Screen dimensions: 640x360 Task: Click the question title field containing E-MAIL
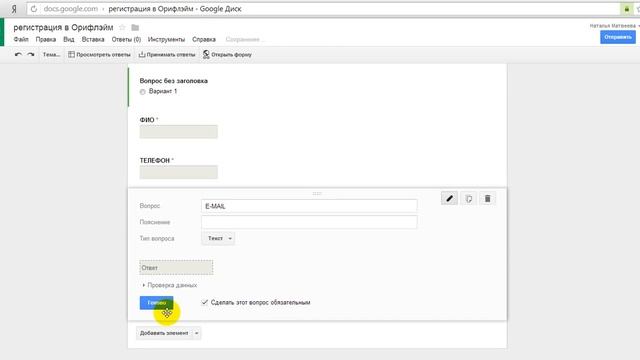tap(309, 206)
